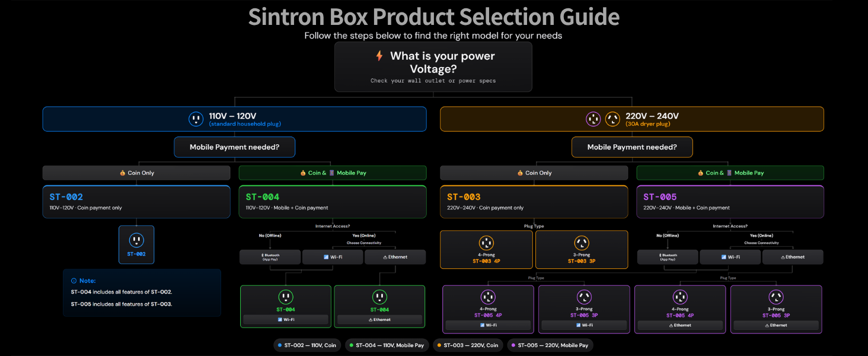Click the orange dot in the ST-003 legend chip
The image size is (868, 356).
438,345
